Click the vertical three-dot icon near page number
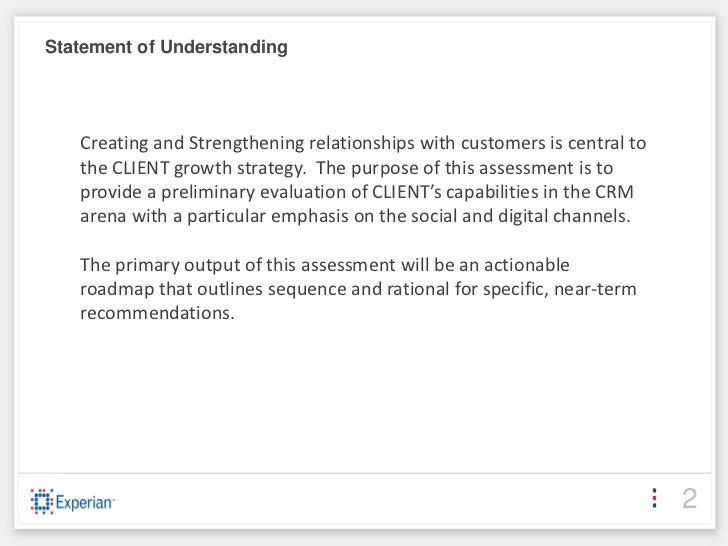The height and width of the screenshot is (546, 728). coord(654,498)
